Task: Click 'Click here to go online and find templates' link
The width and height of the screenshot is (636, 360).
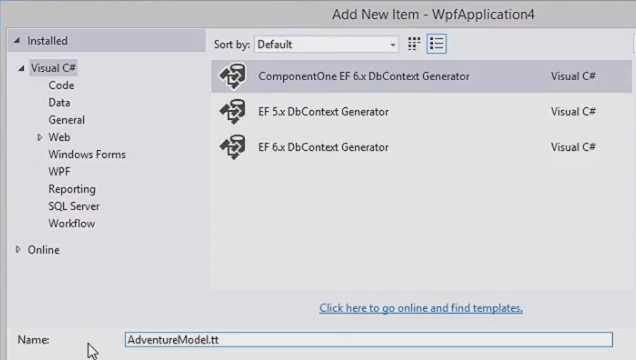Action: click(421, 308)
